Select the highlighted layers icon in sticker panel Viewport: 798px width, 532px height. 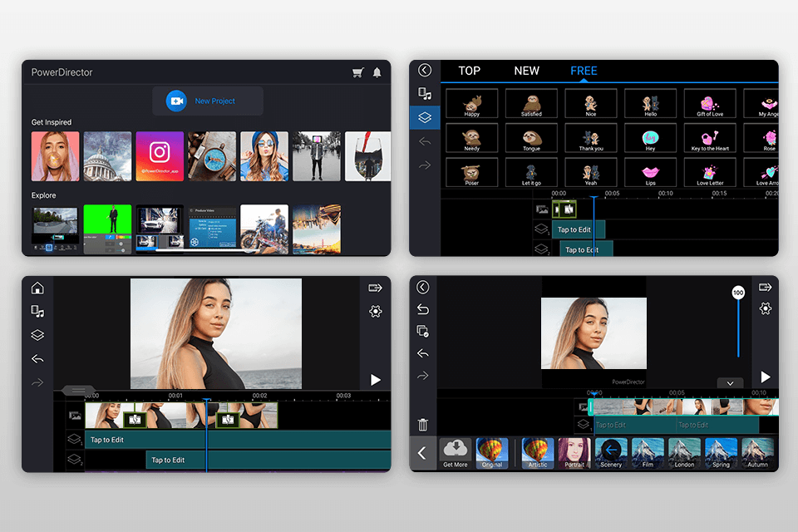(x=425, y=117)
